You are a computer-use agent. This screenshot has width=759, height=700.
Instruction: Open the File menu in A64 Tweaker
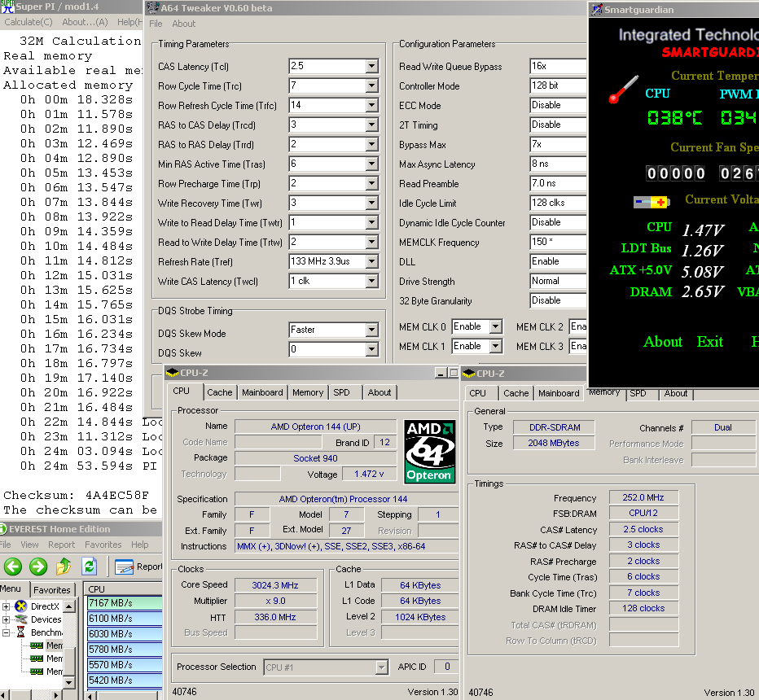point(156,24)
